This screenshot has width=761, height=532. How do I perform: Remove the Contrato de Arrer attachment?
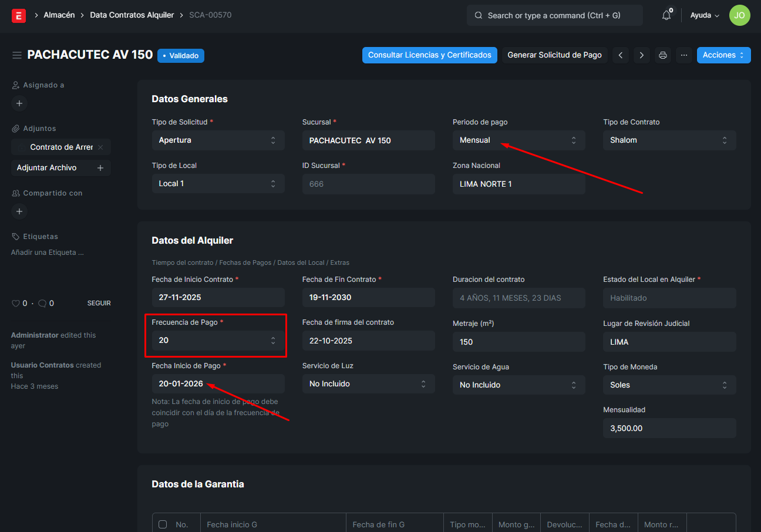100,147
